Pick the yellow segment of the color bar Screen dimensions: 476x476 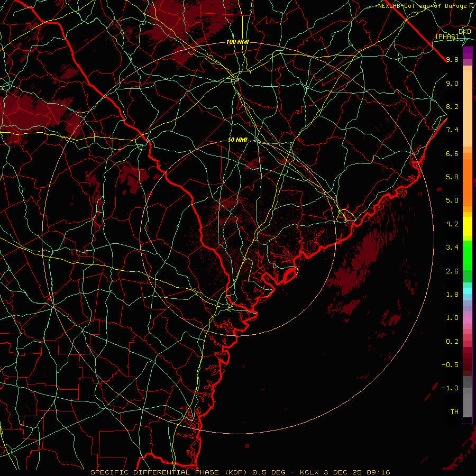point(467,226)
